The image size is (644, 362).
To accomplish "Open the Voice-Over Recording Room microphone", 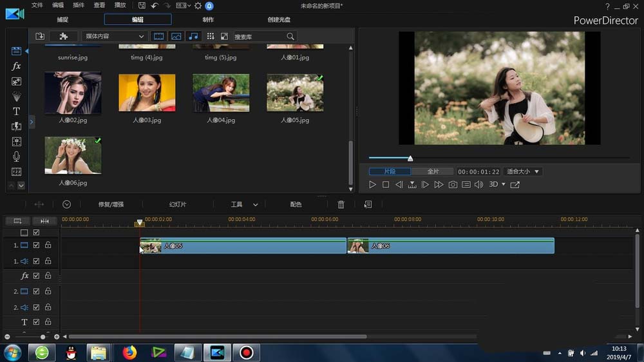I will [x=17, y=157].
